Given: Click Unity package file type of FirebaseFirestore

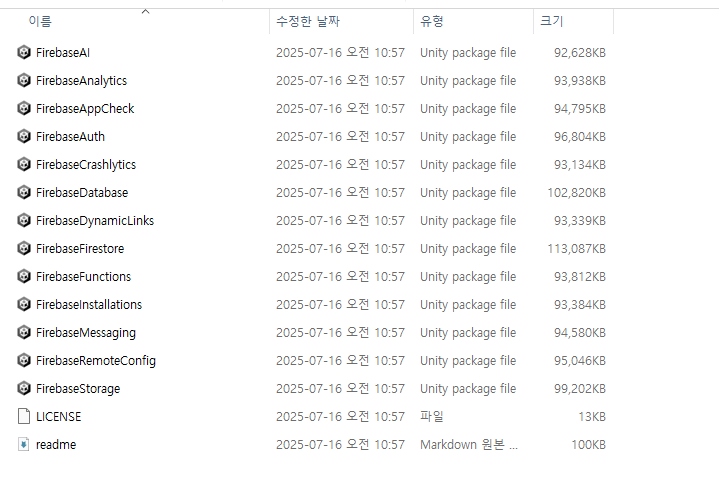Looking at the screenshot, I should (x=468, y=249).
